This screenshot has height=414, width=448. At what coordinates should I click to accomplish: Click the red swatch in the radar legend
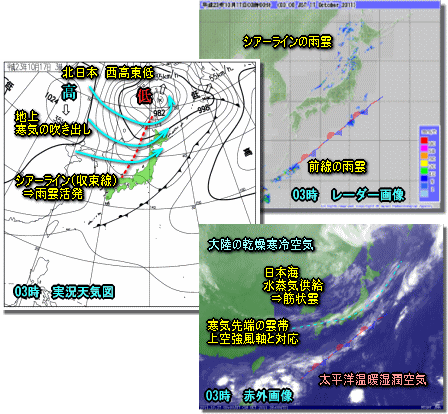tap(425, 140)
